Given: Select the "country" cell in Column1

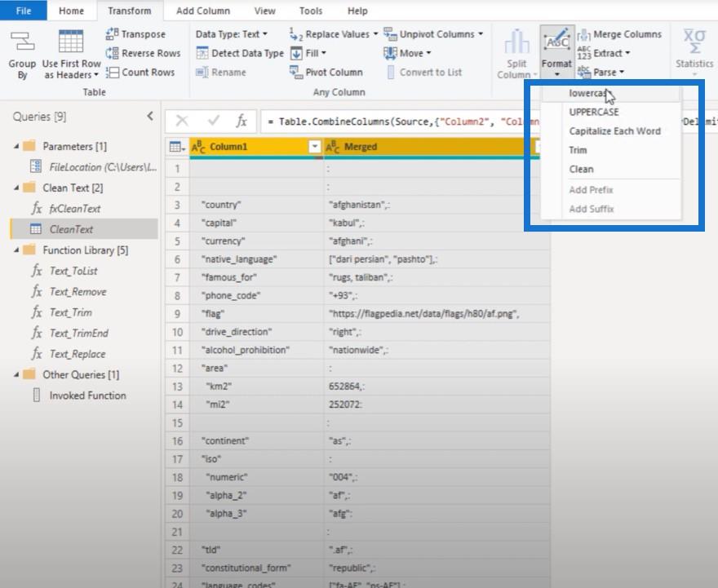Looking at the screenshot, I should point(257,205).
